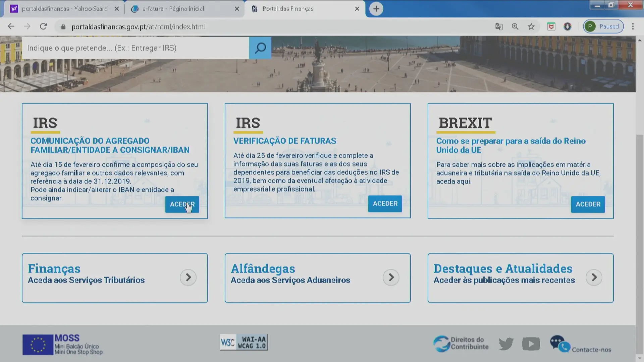Click the Contacte-nos chat icon

559,344
